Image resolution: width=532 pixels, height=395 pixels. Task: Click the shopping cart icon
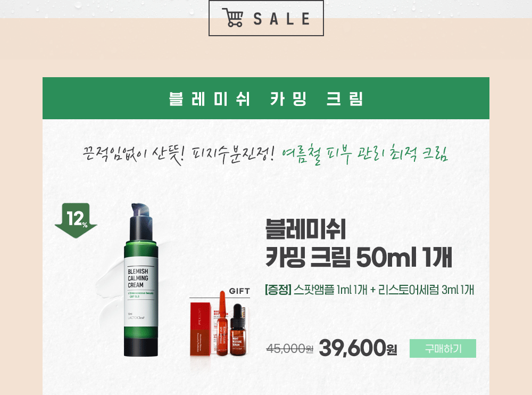click(233, 18)
